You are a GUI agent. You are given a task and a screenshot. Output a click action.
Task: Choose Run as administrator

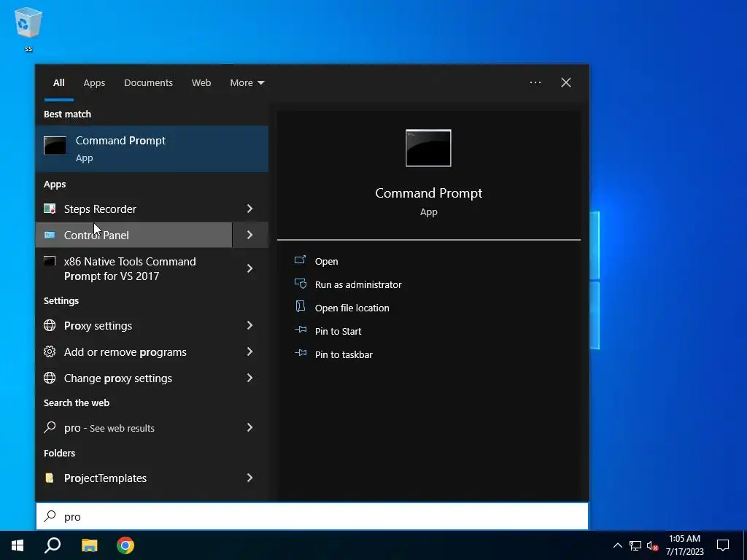pos(358,285)
